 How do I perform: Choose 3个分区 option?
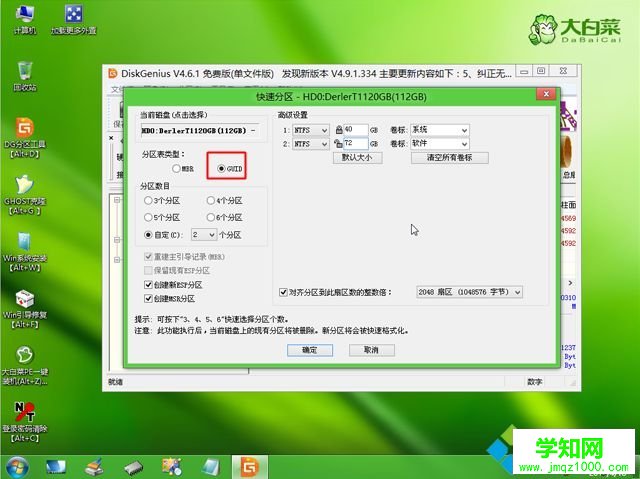[x=162, y=201]
